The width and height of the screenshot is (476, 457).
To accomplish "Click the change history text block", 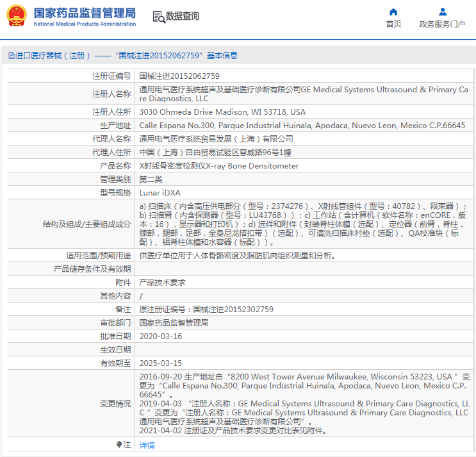I will [x=304, y=404].
